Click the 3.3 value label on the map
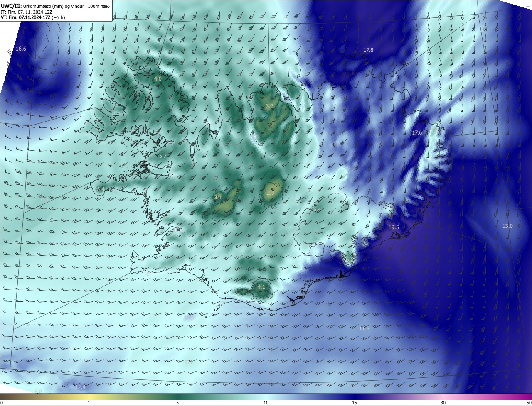The width and height of the screenshot is (532, 406). [269, 106]
